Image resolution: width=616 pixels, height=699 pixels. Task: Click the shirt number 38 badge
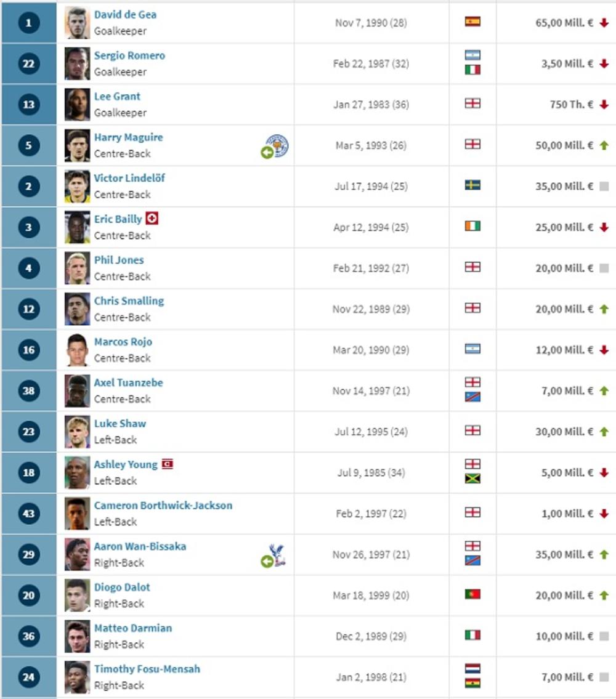29,390
